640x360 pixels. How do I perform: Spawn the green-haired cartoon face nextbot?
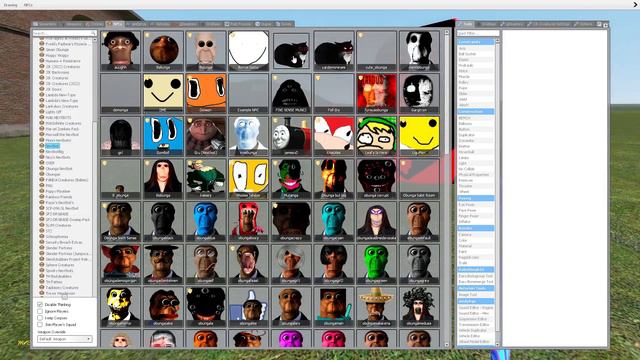[x=376, y=136]
